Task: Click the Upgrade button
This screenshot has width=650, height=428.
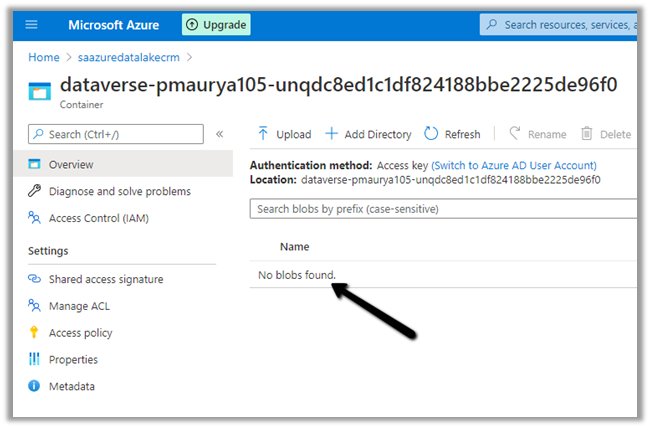Action: 216,24
